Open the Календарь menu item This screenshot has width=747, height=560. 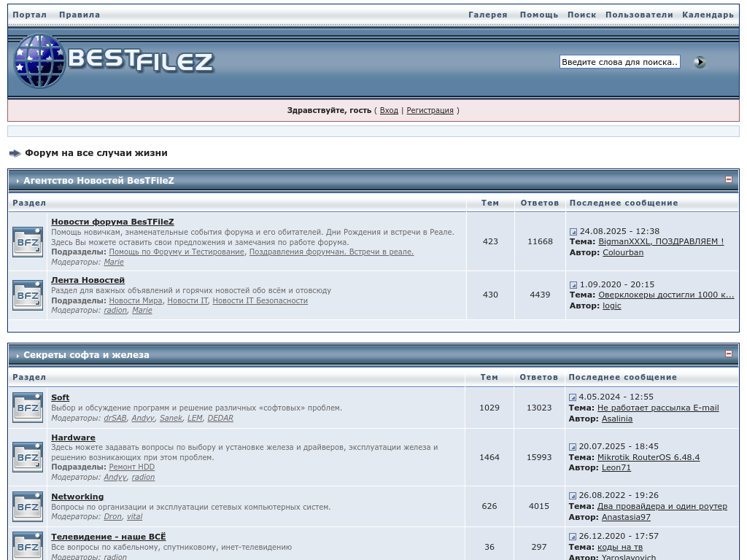pyautogui.click(x=708, y=15)
